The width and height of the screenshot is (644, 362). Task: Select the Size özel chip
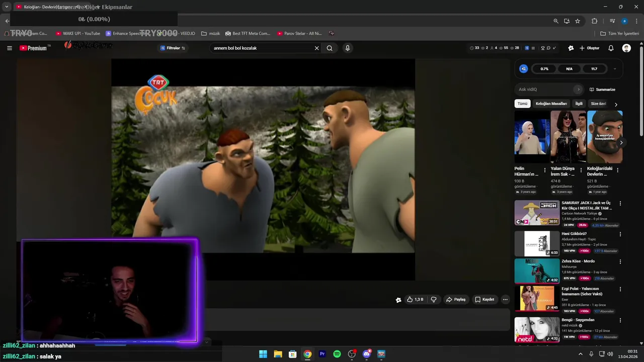[x=598, y=104]
